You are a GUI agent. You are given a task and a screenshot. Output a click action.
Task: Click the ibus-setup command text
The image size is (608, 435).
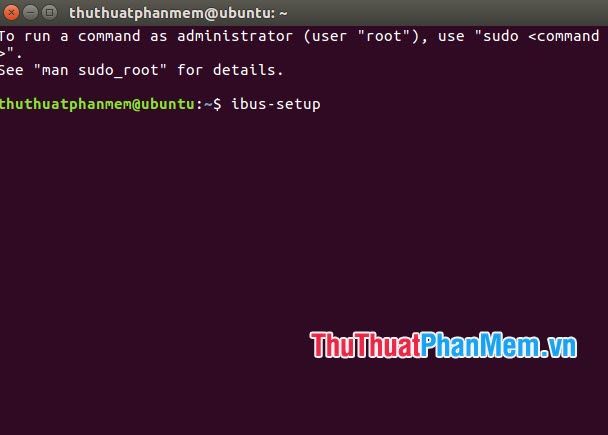point(276,104)
